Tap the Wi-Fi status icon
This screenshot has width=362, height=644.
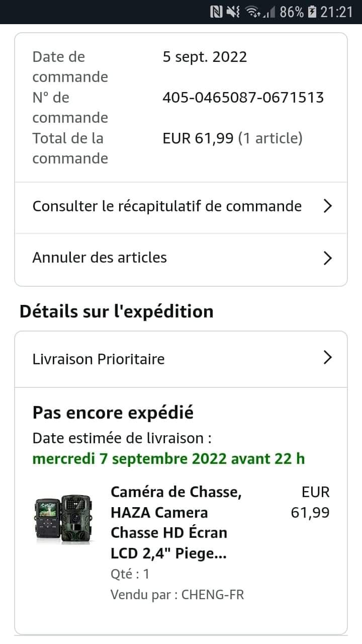254,12
